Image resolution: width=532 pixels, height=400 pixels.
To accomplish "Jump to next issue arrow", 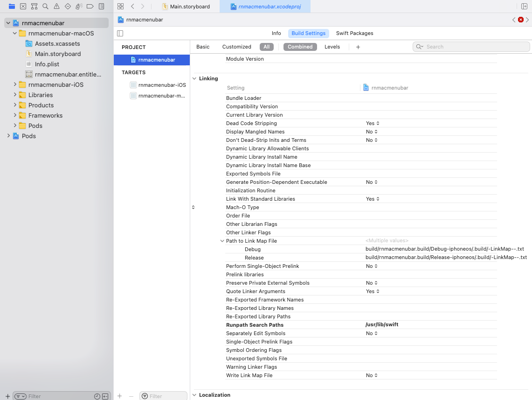I will coord(527,20).
